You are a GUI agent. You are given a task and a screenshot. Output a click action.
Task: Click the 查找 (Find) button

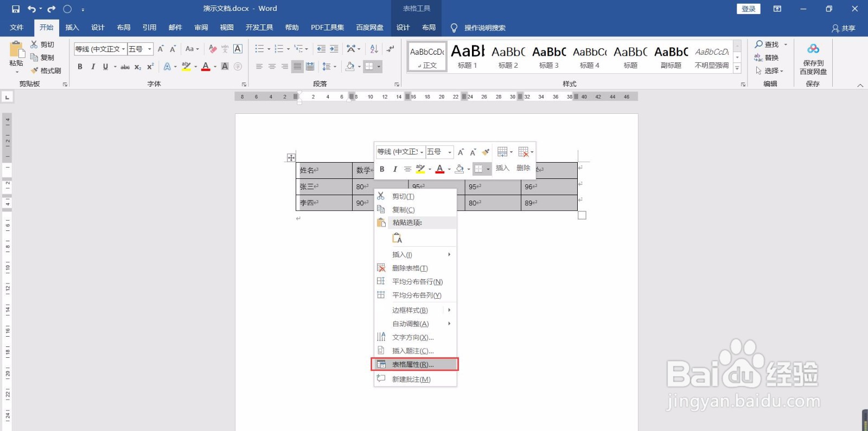771,44
